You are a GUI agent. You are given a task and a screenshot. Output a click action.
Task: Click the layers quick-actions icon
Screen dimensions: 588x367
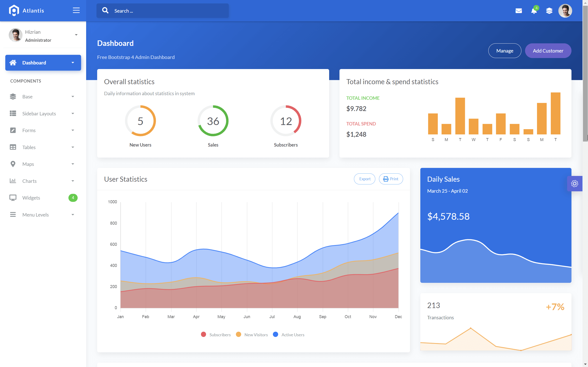point(549,11)
